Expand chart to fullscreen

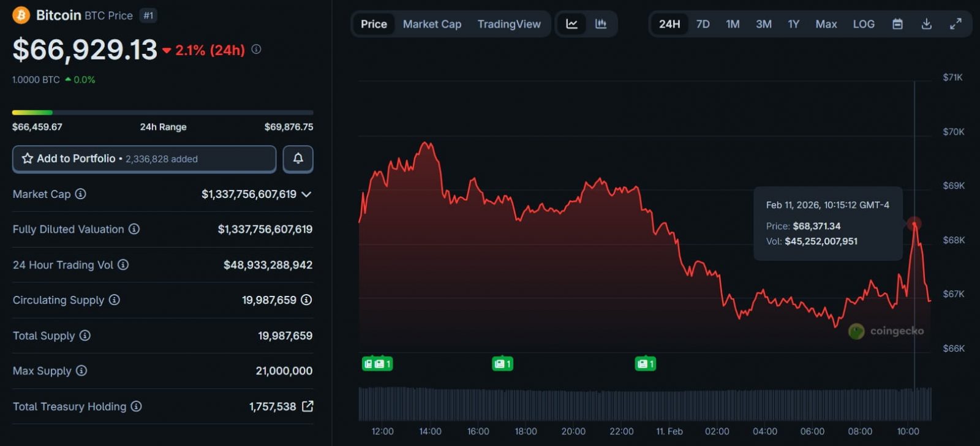click(955, 24)
